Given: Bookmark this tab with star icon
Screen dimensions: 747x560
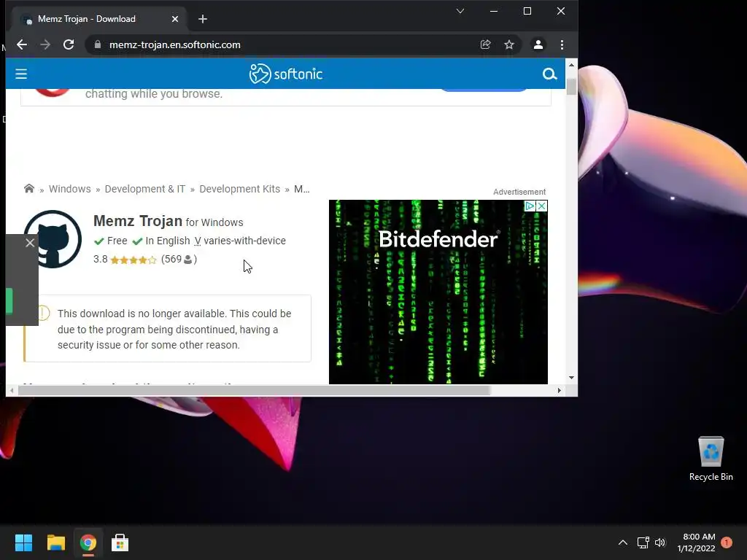Looking at the screenshot, I should coord(509,44).
